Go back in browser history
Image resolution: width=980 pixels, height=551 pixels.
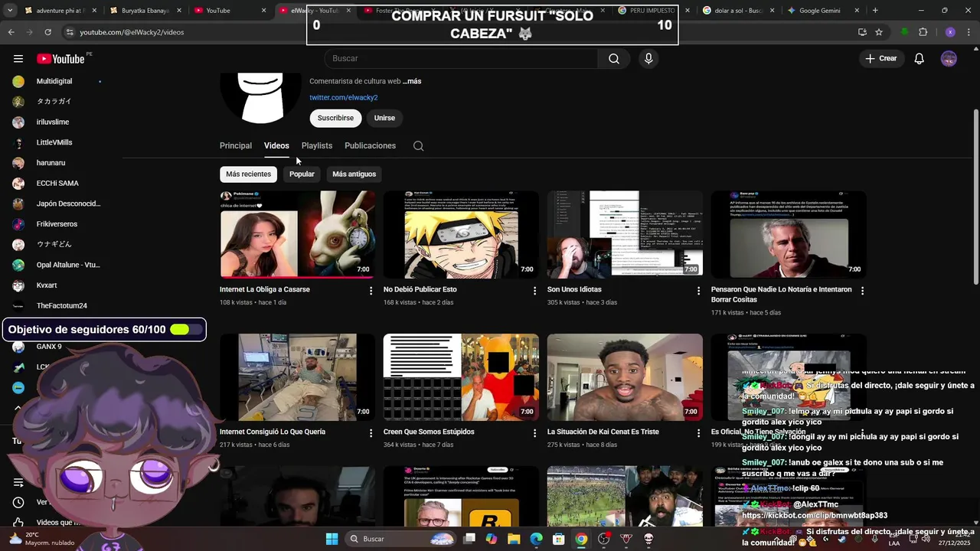point(11,32)
